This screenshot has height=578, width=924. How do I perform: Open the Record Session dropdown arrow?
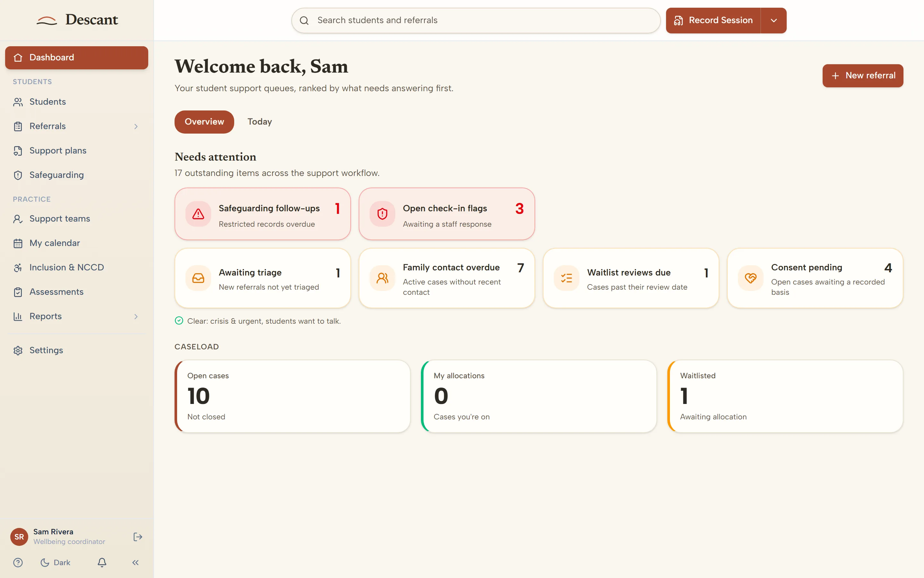[x=774, y=21]
